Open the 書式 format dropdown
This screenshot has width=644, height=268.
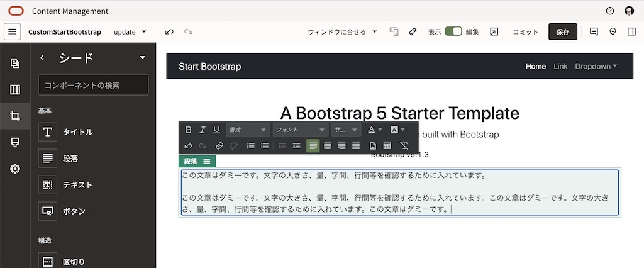point(247,130)
